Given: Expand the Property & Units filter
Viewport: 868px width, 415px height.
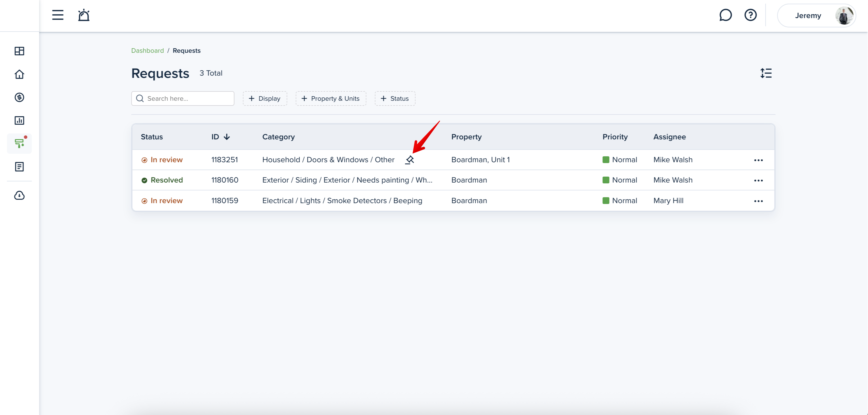Looking at the screenshot, I should [x=331, y=98].
